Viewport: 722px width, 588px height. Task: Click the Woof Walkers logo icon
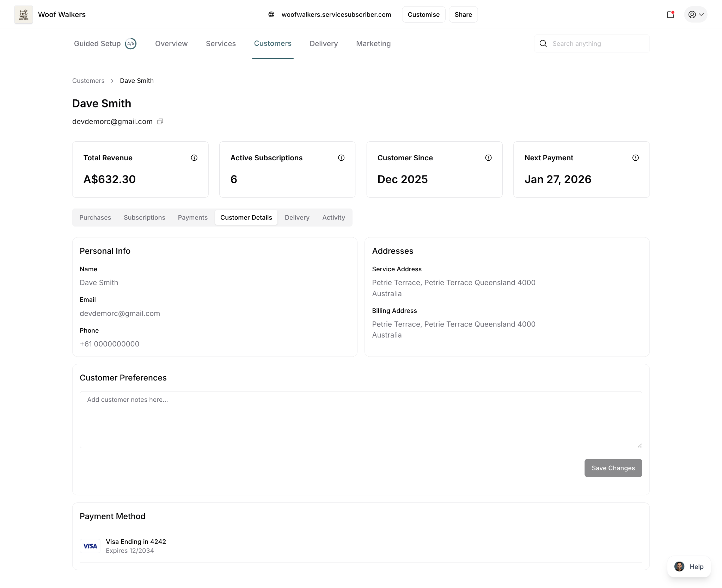click(23, 14)
